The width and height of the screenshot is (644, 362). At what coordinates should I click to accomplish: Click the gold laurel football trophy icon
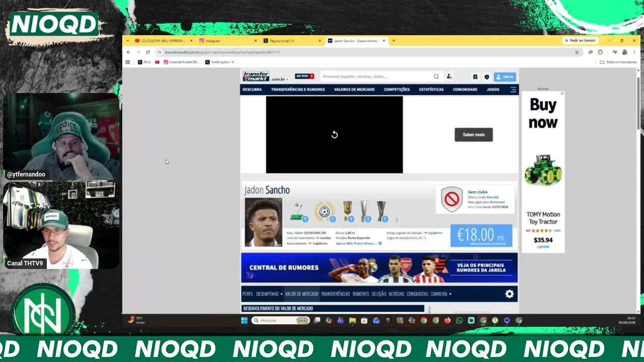pyautogui.click(x=325, y=212)
